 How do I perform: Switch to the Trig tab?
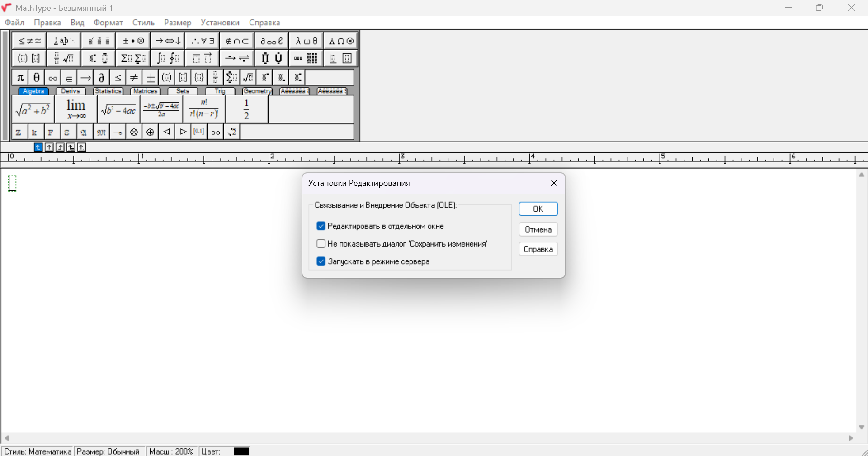tap(220, 91)
